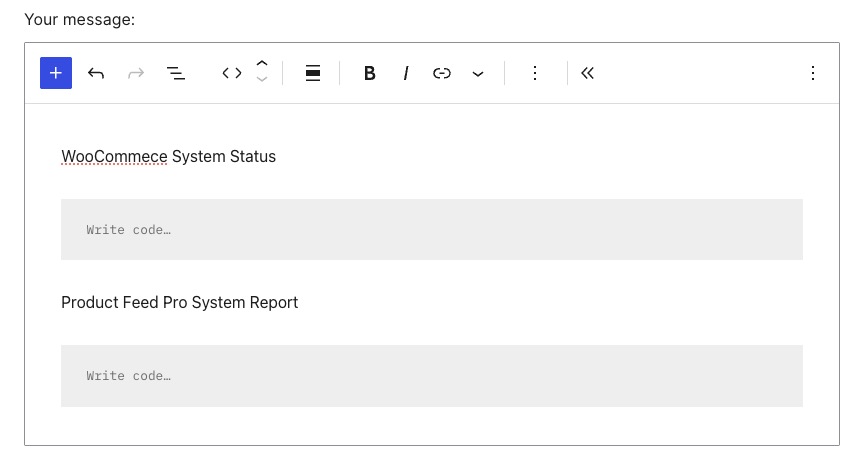866x471 pixels.
Task: Insert a link with the link icon
Action: tap(442, 73)
